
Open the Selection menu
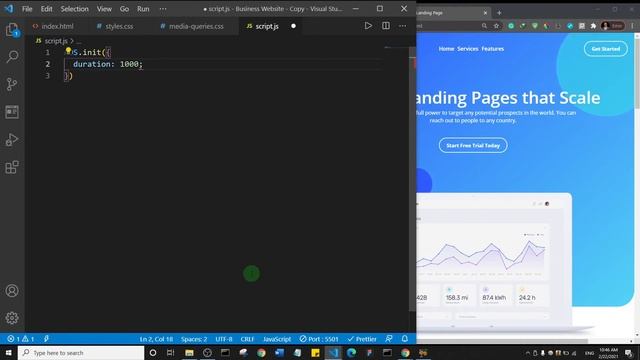coord(74,9)
